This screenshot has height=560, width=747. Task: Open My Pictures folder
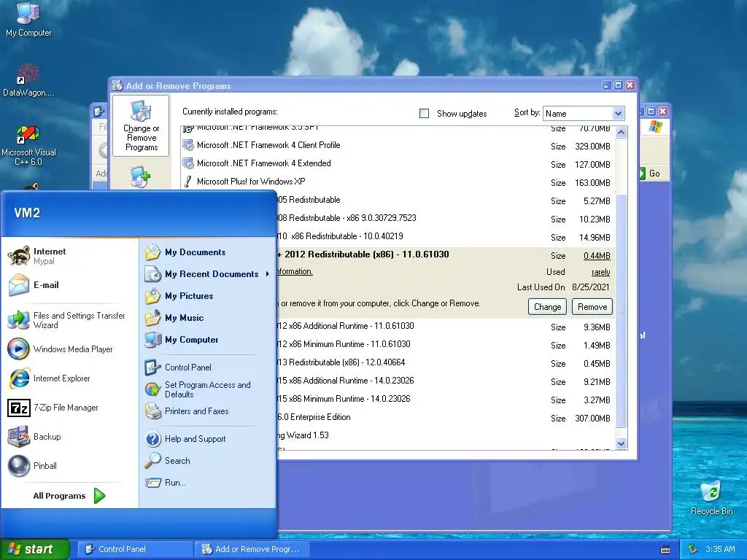207,296
